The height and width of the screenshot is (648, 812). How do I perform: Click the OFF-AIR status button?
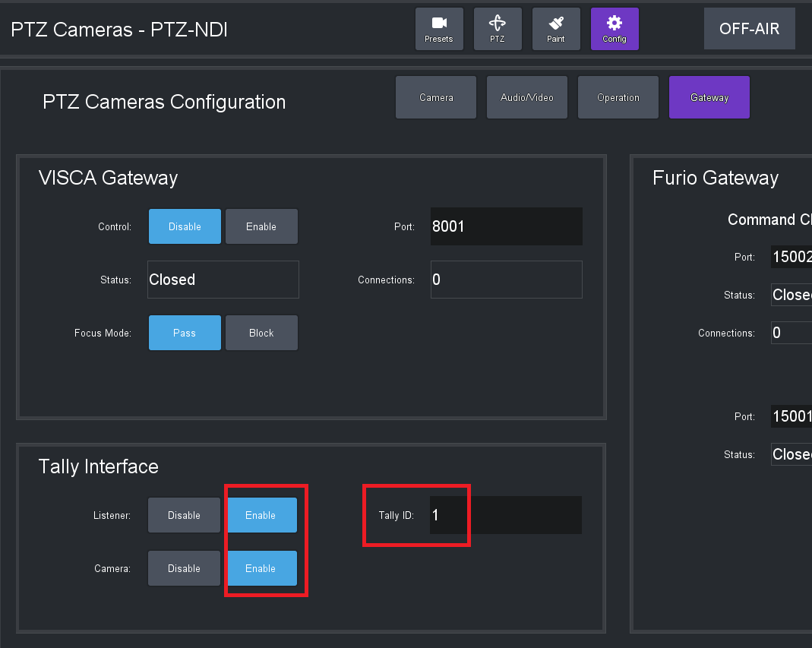[749, 30]
